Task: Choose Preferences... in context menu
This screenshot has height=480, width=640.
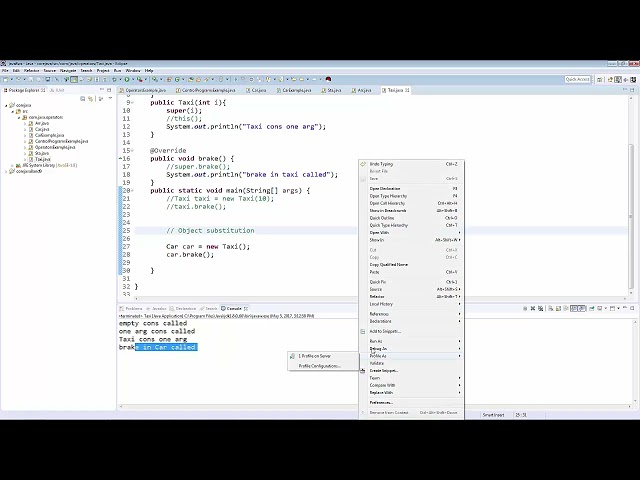Action: pyautogui.click(x=411, y=402)
